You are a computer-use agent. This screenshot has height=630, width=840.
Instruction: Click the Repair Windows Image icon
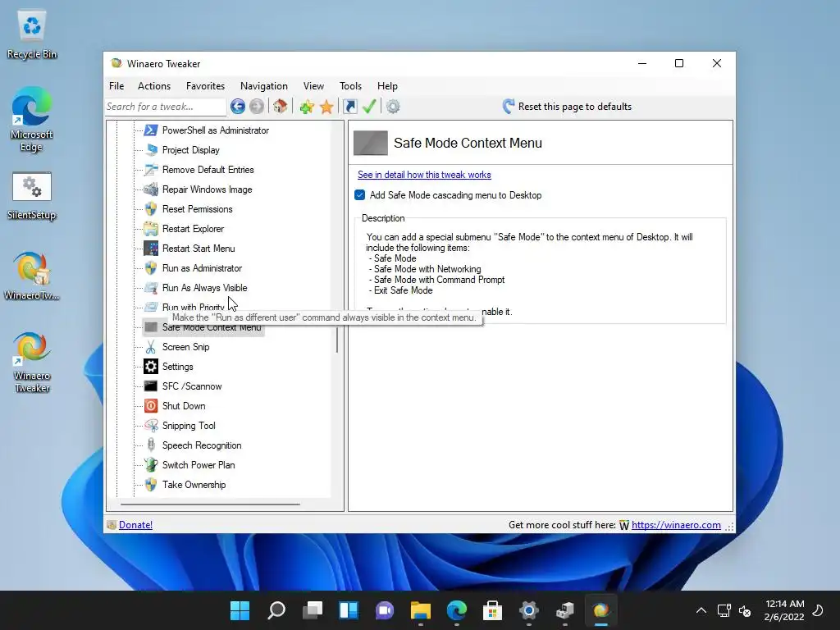click(151, 189)
